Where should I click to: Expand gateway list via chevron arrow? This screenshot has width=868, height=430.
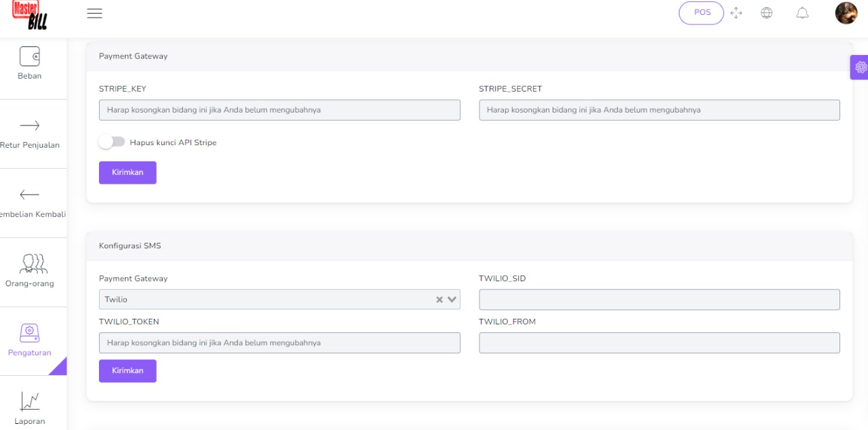(x=452, y=300)
